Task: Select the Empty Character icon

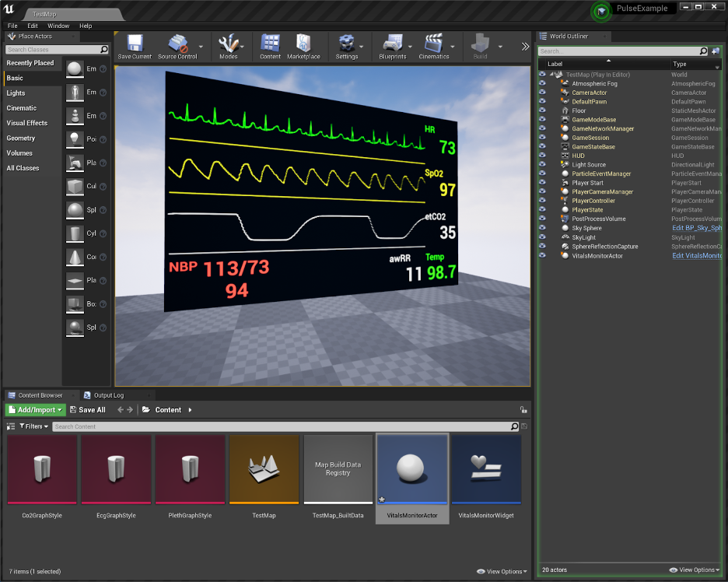Action: click(75, 92)
